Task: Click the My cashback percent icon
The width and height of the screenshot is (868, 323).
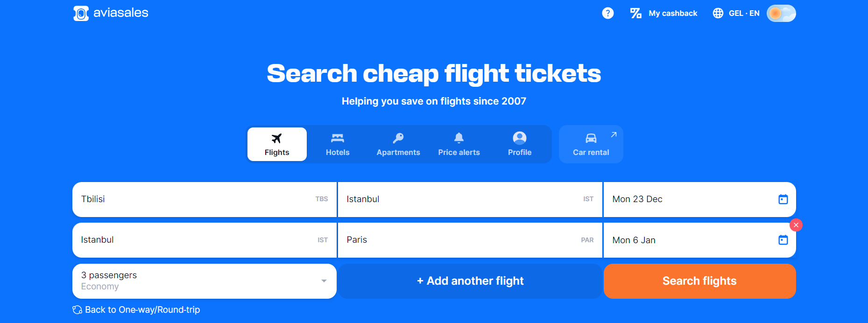Action: pos(635,13)
